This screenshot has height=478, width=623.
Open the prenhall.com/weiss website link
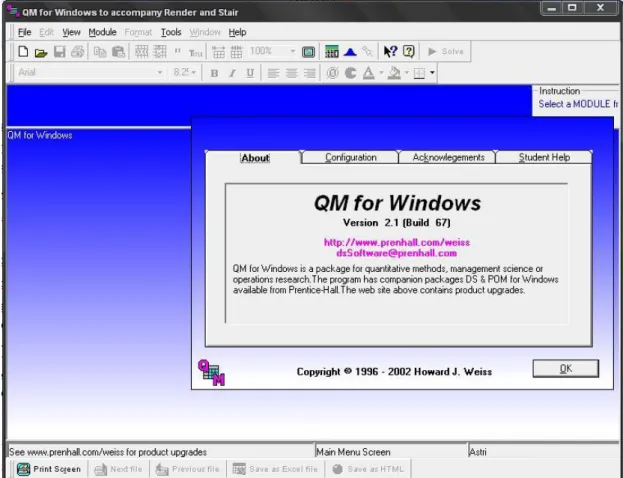click(x=397, y=242)
